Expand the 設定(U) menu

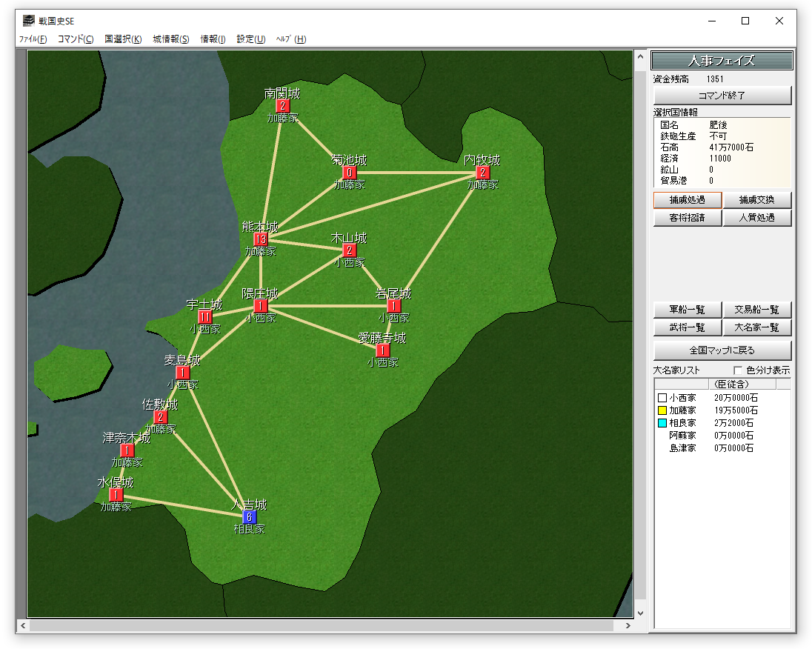click(251, 39)
